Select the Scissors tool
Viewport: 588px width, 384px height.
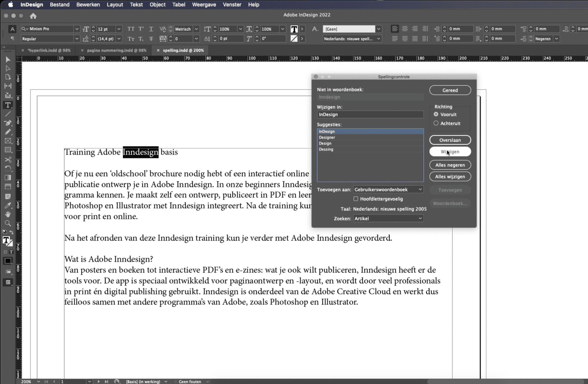8,159
